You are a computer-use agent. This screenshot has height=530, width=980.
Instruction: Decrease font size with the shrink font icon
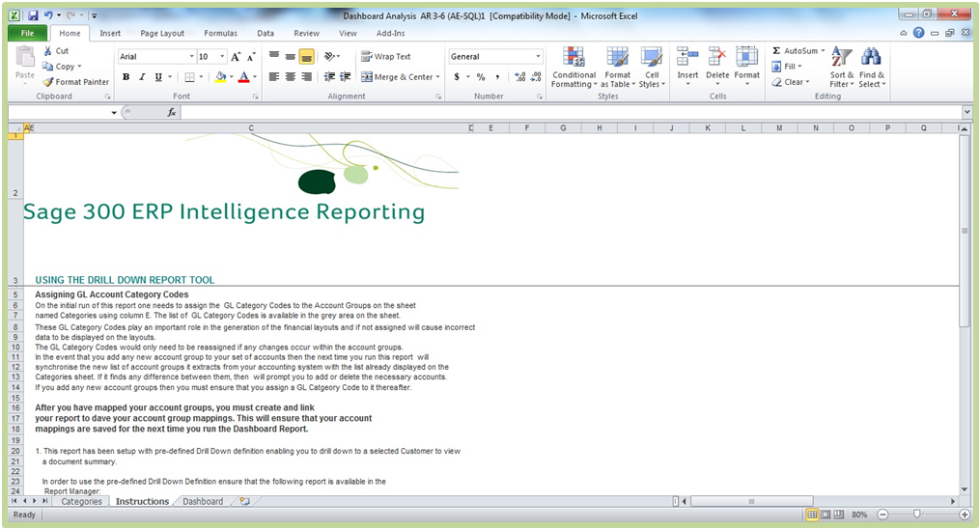pos(251,57)
